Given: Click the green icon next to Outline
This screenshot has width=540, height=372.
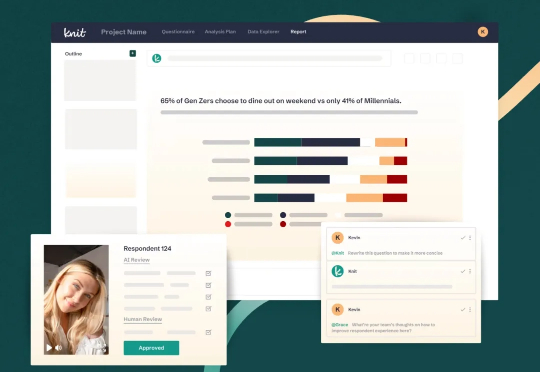Looking at the screenshot, I should tap(133, 53).
